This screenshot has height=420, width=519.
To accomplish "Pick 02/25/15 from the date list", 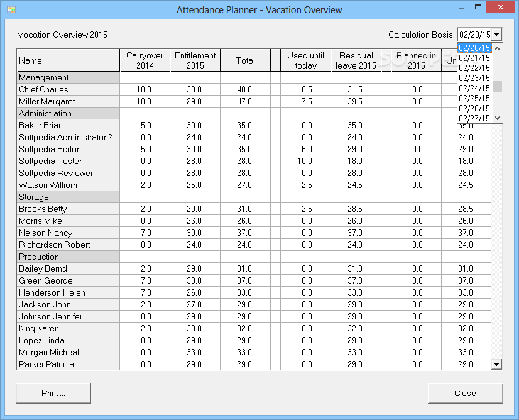I will 474,98.
